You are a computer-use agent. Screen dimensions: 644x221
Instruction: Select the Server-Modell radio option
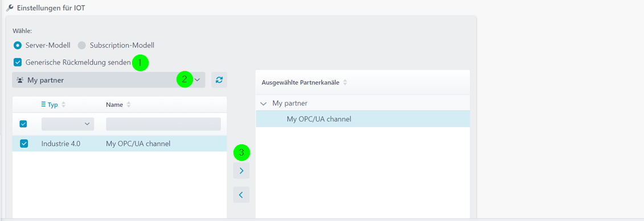point(18,45)
